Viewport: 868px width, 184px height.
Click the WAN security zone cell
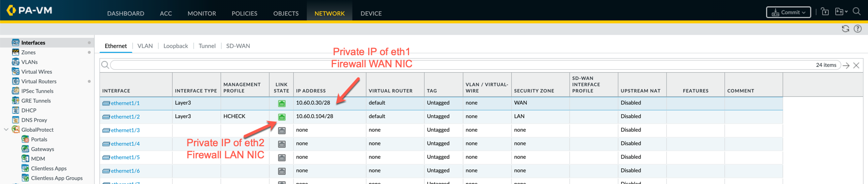(521, 103)
